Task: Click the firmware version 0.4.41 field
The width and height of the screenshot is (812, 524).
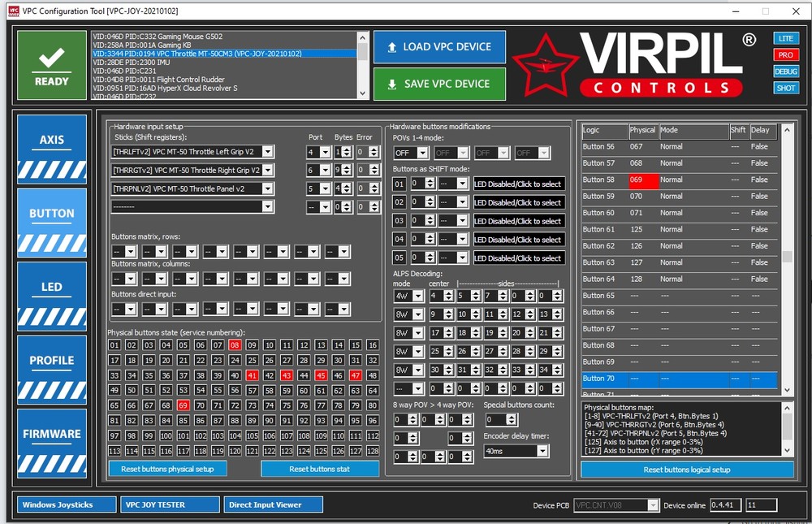Action: (725, 505)
